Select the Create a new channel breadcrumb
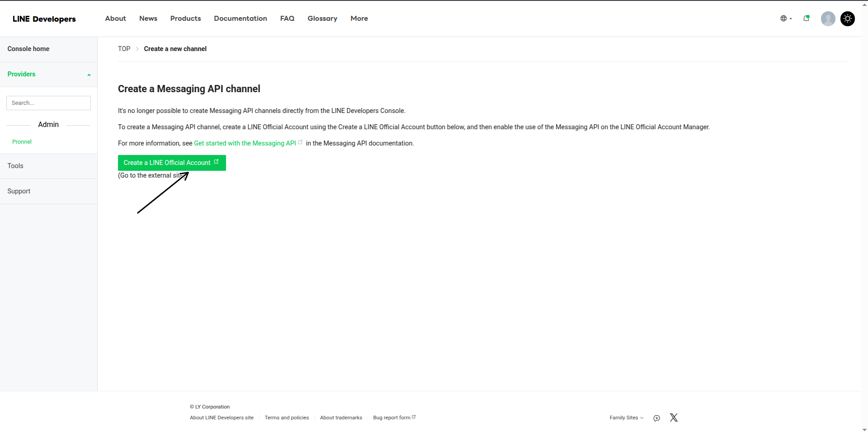 (175, 49)
